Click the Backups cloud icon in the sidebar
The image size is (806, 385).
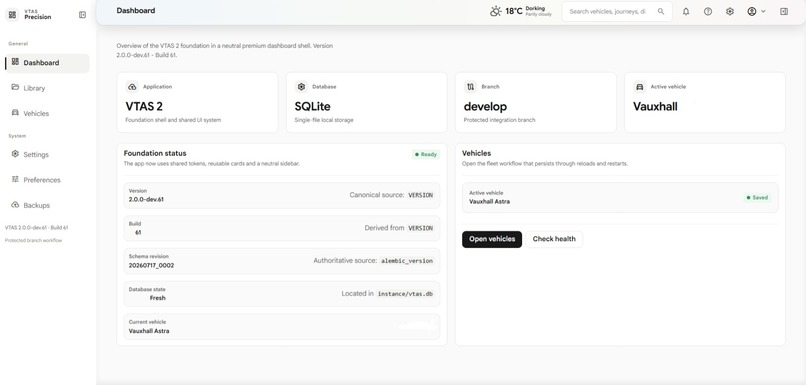[15, 205]
